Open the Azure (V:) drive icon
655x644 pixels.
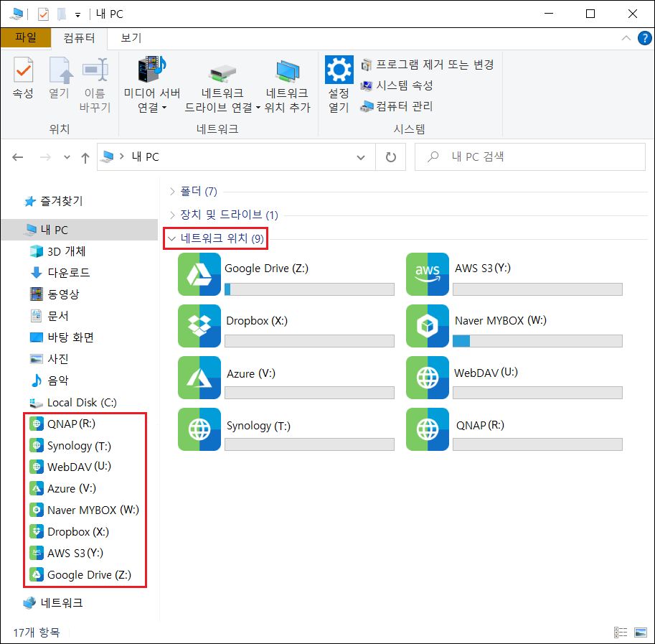pos(199,378)
